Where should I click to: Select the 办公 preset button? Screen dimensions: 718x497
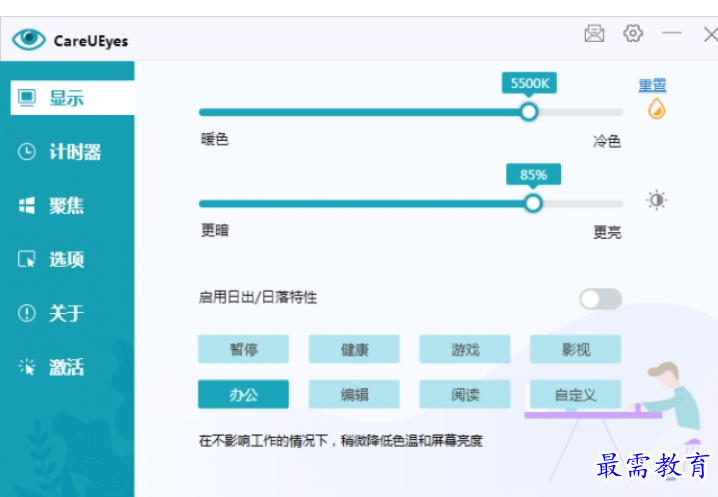243,394
